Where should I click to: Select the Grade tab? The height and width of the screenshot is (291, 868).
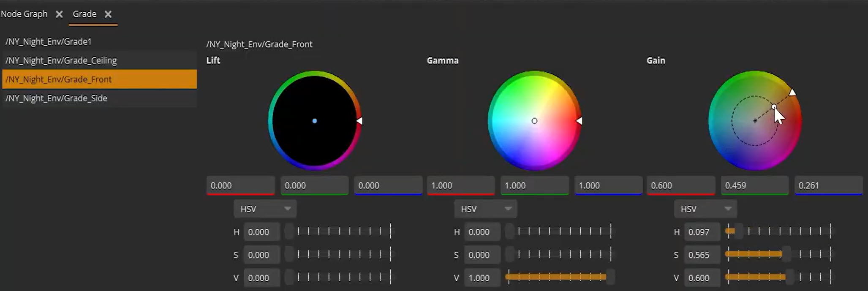tap(84, 14)
